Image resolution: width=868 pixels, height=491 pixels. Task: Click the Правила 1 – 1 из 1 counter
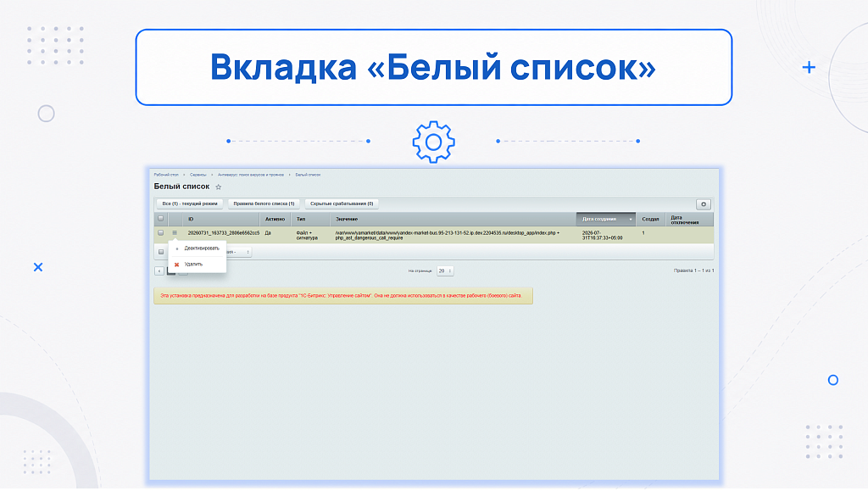(693, 271)
